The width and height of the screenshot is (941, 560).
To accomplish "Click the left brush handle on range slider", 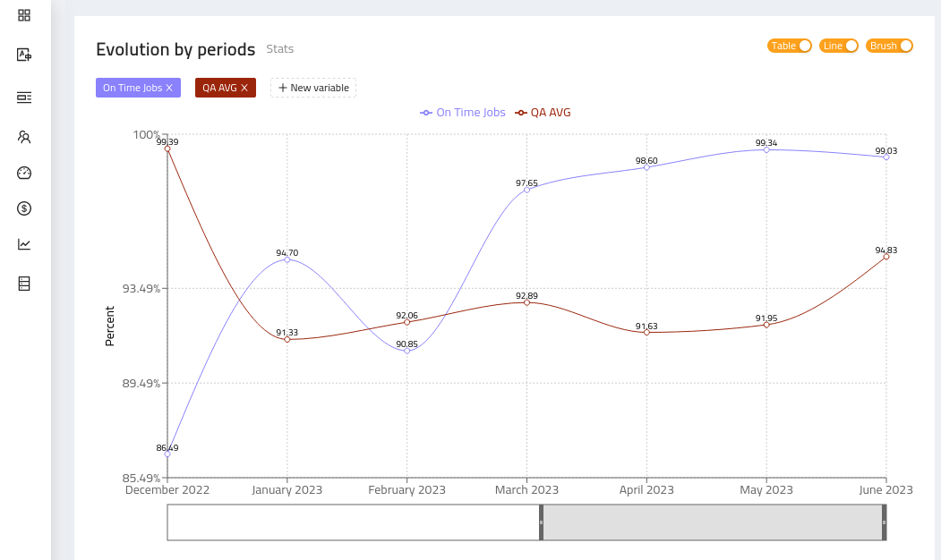I will pos(541,522).
